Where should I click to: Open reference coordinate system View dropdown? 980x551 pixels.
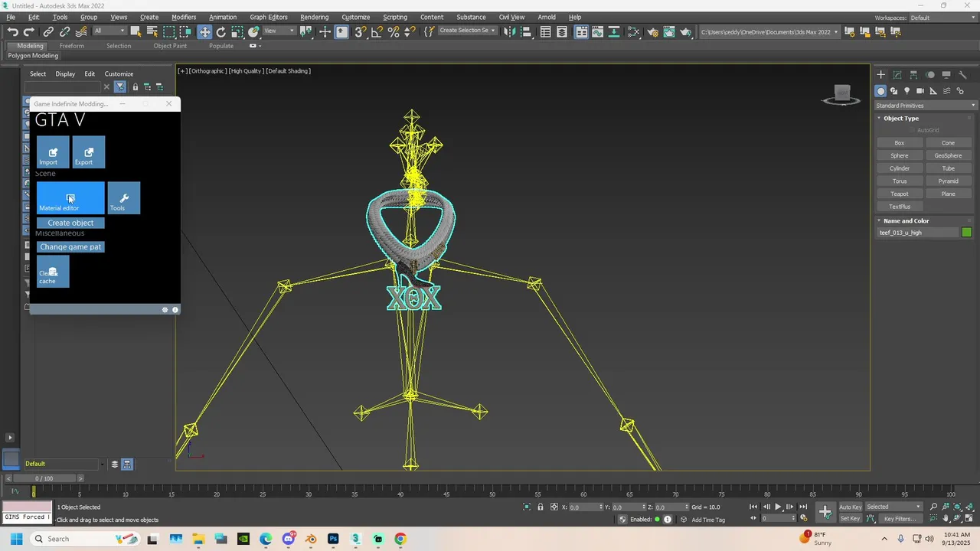coord(279,31)
